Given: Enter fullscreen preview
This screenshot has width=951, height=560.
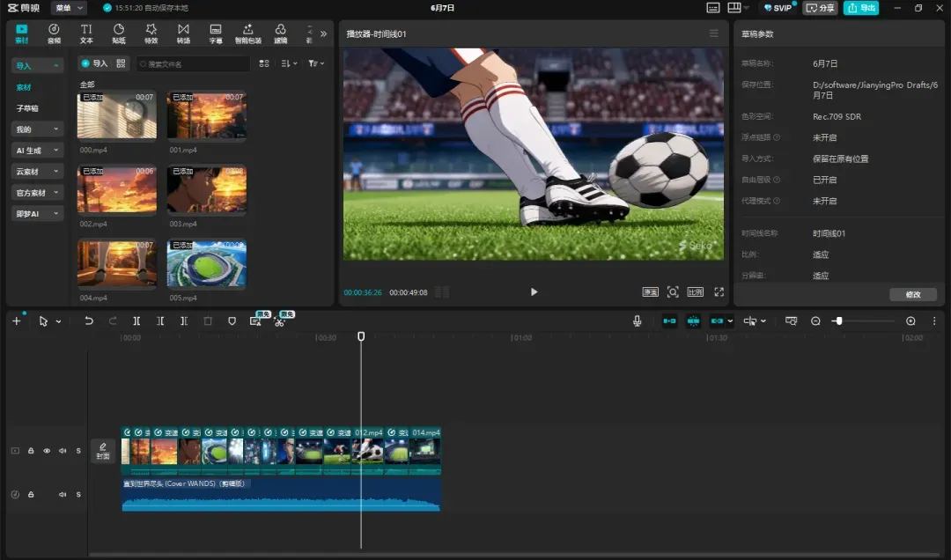Looking at the screenshot, I should [x=719, y=291].
